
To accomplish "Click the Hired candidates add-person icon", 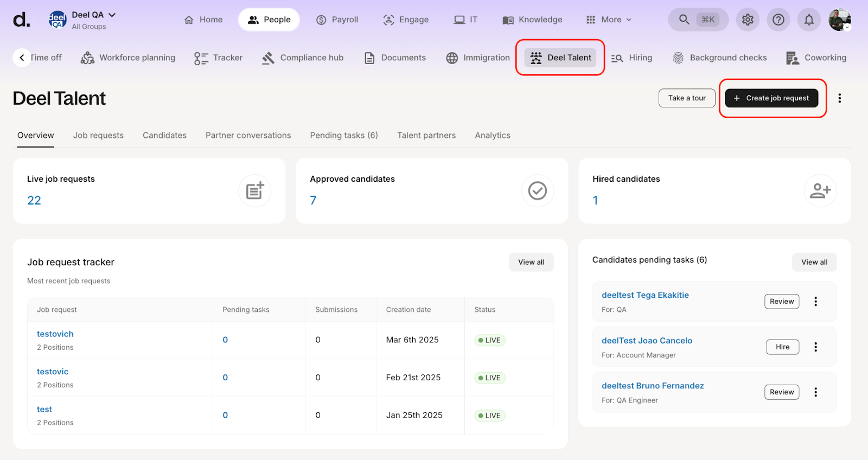I will click(820, 191).
